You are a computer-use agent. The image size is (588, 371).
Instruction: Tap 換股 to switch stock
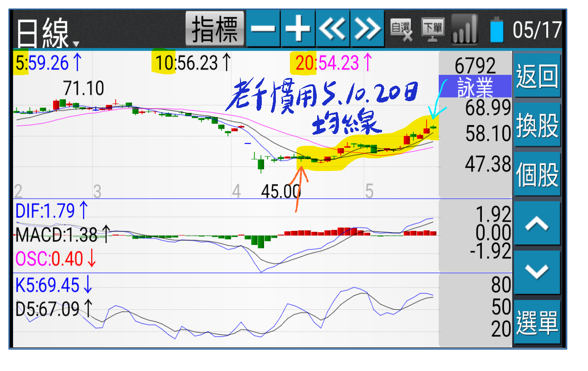tap(537, 125)
